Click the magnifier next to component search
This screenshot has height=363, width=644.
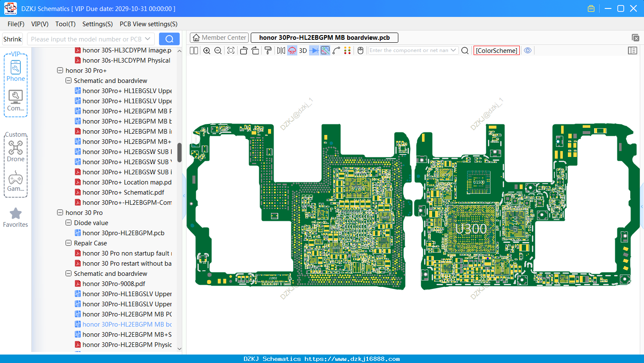(x=465, y=51)
